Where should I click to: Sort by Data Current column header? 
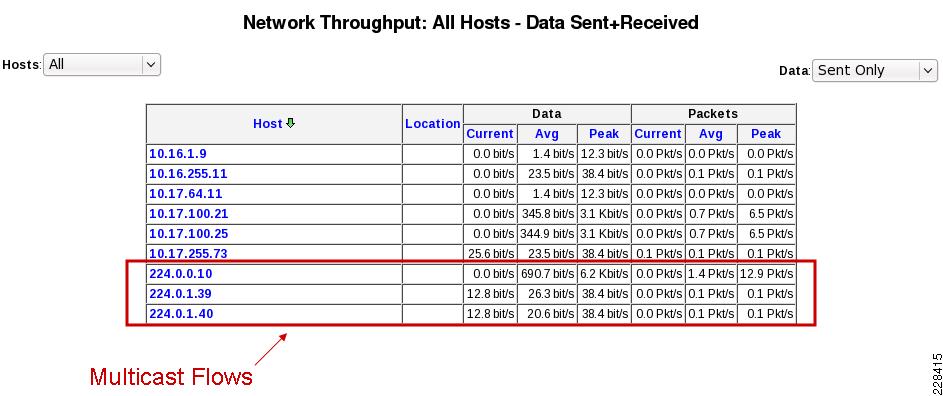490,134
